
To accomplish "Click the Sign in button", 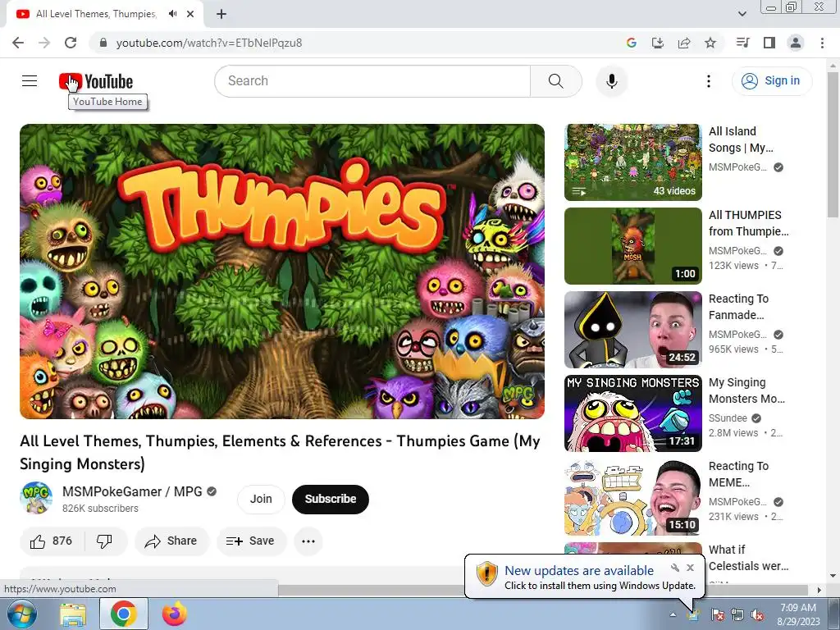I will (771, 81).
